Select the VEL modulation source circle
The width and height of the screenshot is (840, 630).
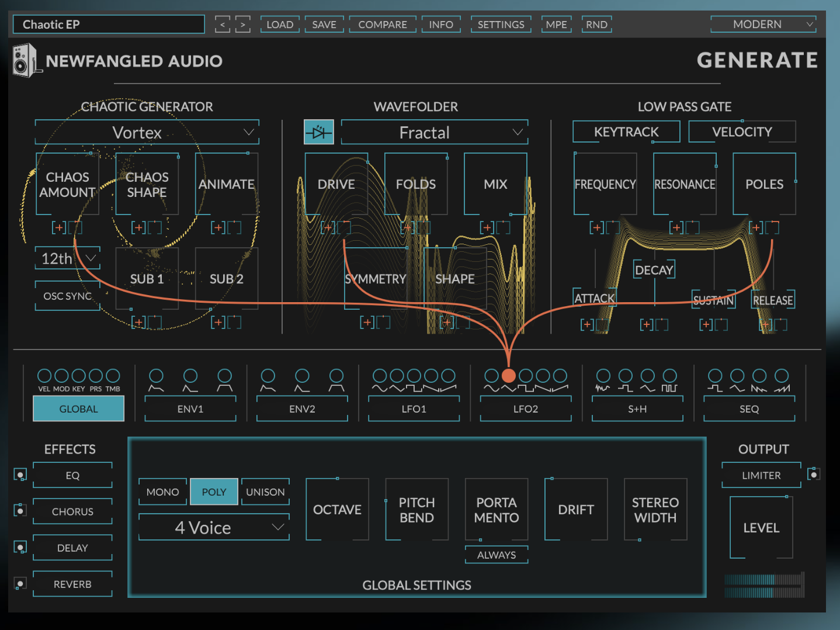[44, 375]
